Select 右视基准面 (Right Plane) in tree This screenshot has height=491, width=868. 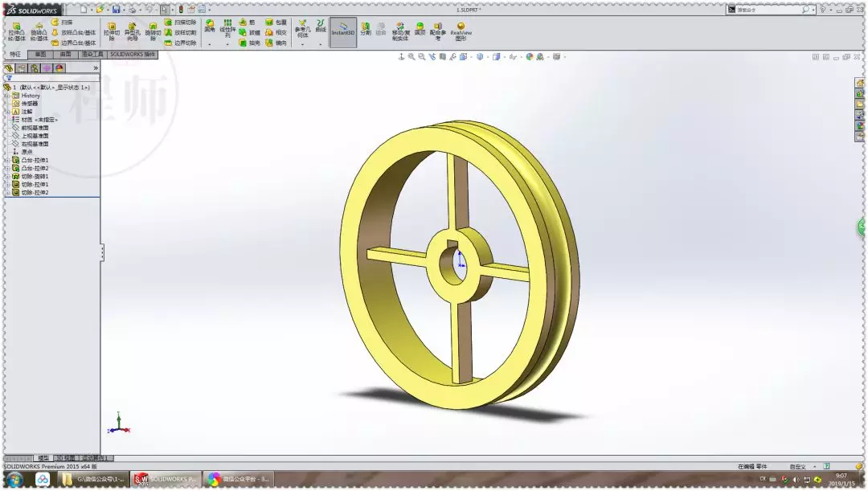(x=31, y=144)
